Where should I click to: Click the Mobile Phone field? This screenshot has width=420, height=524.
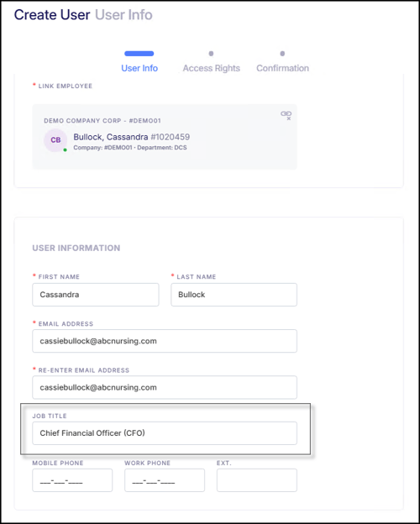click(x=72, y=480)
